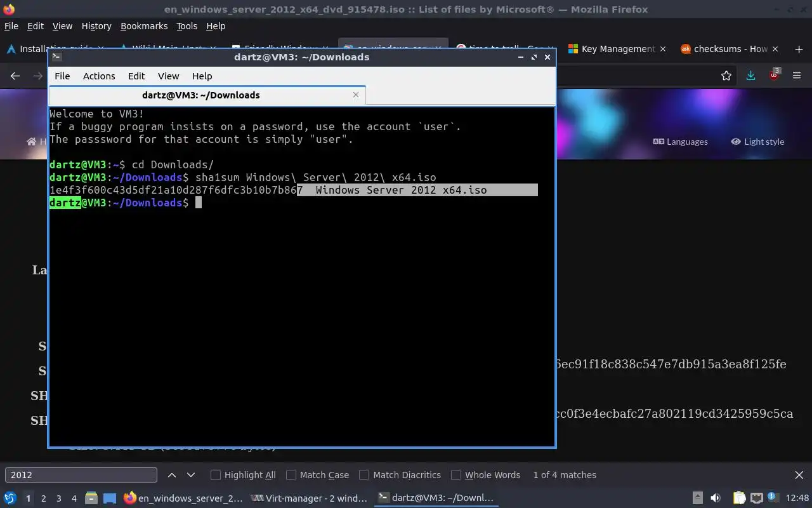Focus the find bar search field
812x508 pixels.
pyautogui.click(x=81, y=475)
